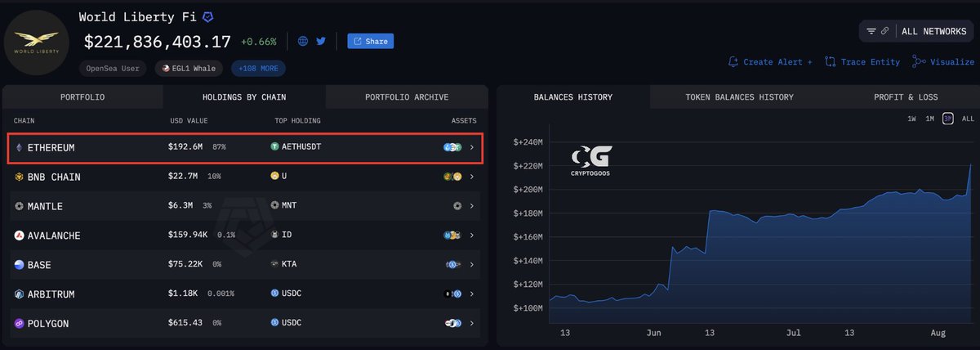Expand the +108 MORE tags
The width and height of the screenshot is (980, 350).
coord(258,69)
